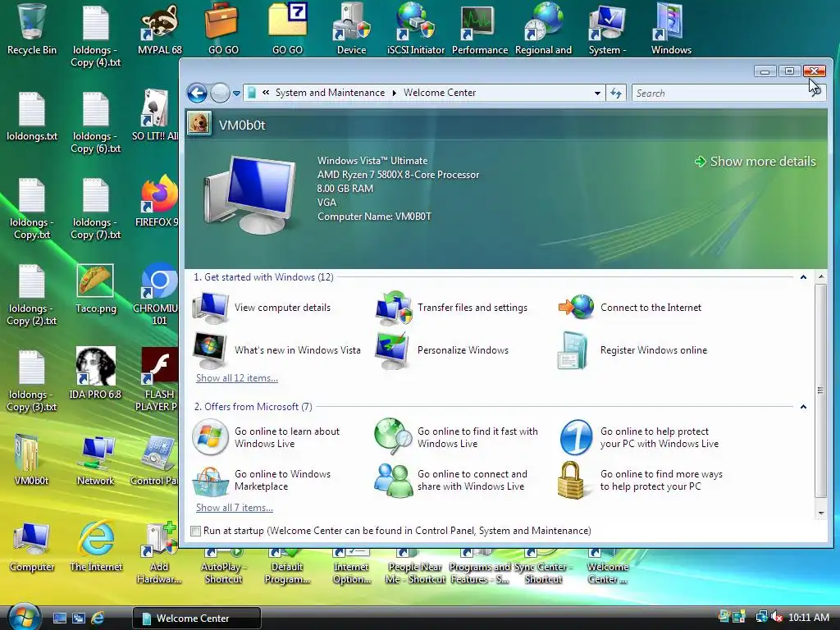Open Transfer files and settings
Viewport: 840px width, 630px height.
point(452,308)
